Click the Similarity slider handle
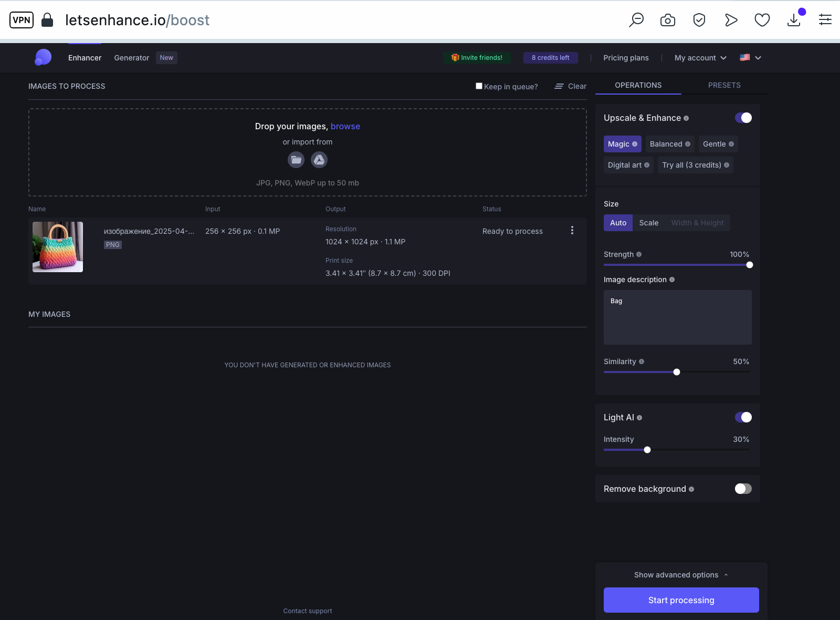 coord(677,372)
